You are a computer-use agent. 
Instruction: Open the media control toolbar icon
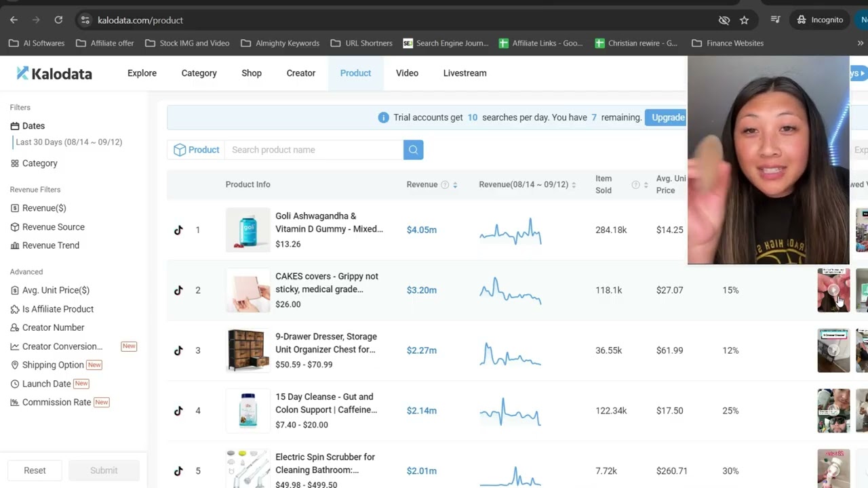(x=776, y=20)
